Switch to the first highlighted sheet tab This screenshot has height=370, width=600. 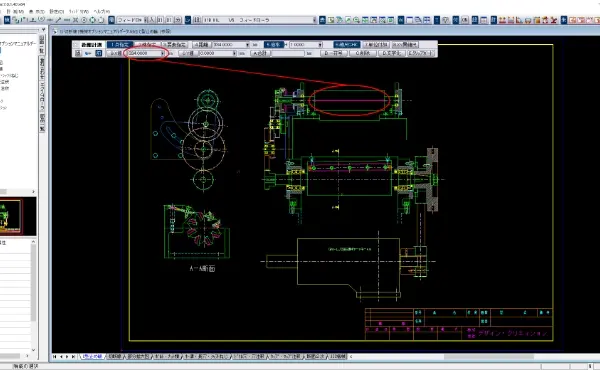tap(92, 357)
